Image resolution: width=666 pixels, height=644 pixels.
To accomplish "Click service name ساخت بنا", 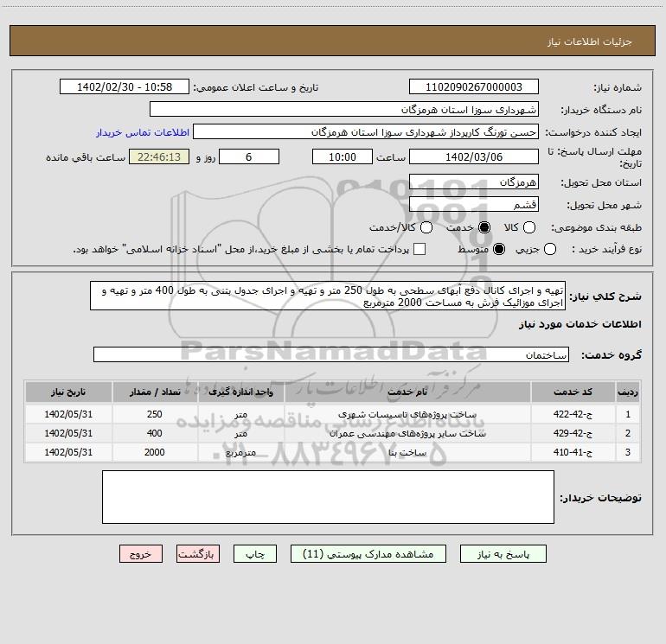I will [x=407, y=453].
